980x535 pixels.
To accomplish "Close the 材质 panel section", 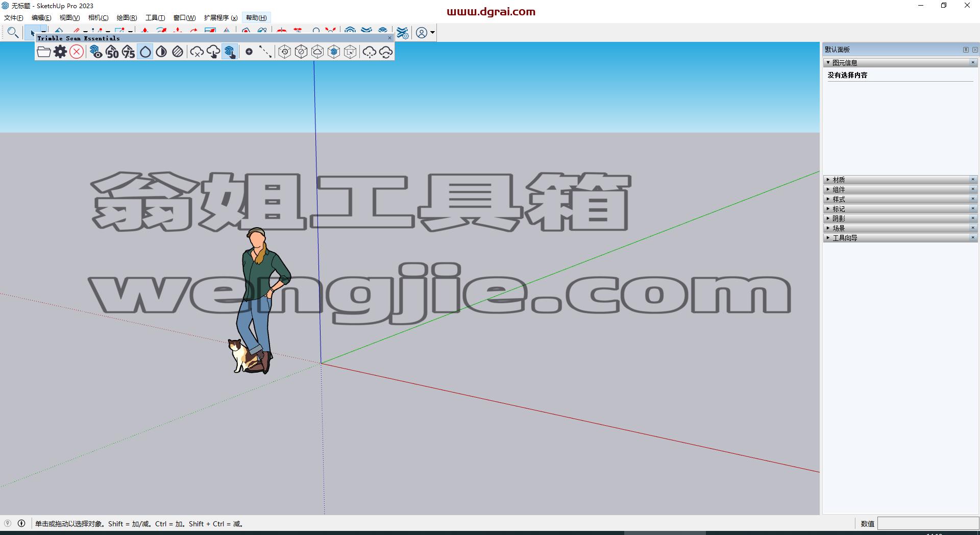I will pyautogui.click(x=973, y=179).
